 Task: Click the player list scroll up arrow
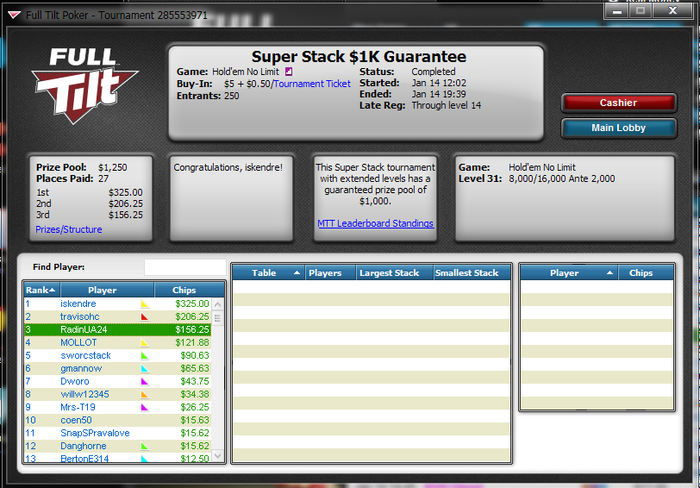218,304
